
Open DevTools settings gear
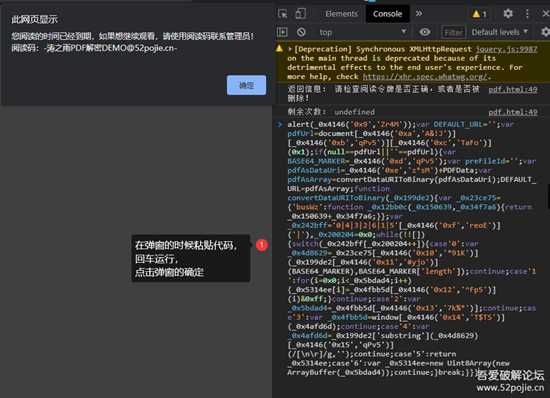tap(508, 14)
